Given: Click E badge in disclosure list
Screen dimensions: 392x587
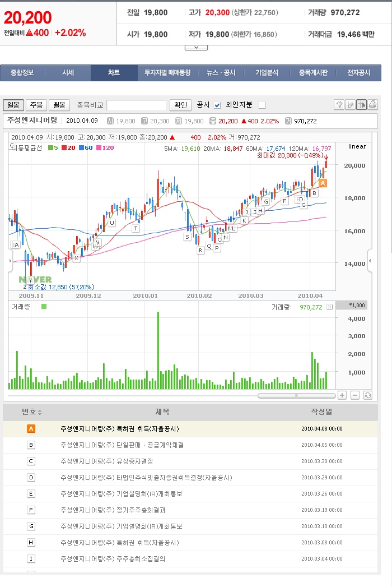Looking at the screenshot, I should pos(31,494).
